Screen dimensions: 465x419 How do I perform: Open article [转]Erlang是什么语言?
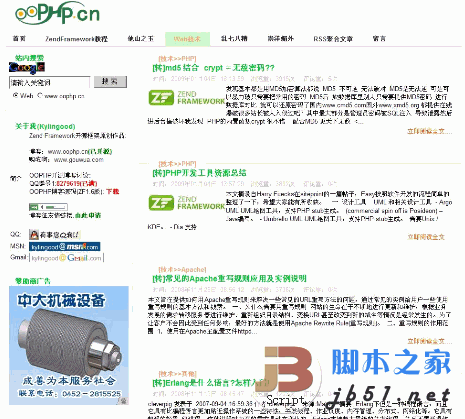pyautogui.click(x=210, y=383)
